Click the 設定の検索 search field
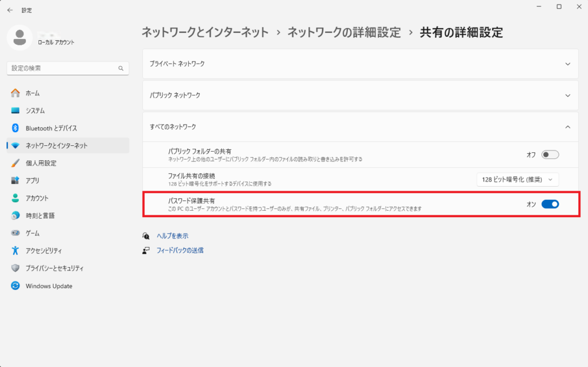 [x=63, y=68]
